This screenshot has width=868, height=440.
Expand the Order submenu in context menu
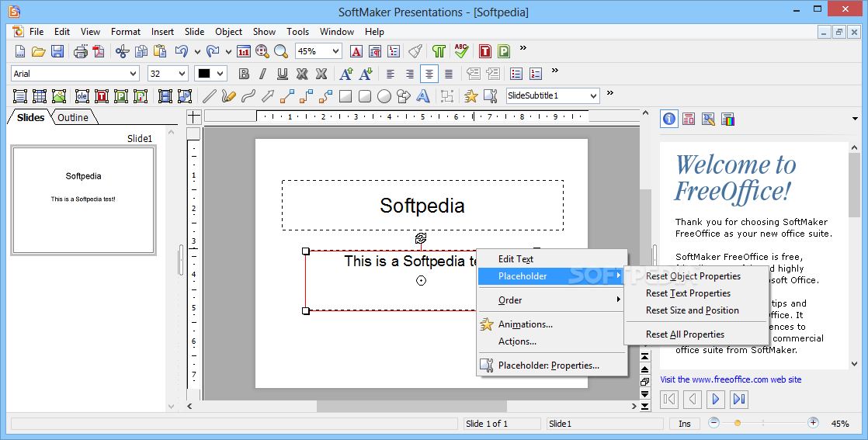(x=552, y=300)
